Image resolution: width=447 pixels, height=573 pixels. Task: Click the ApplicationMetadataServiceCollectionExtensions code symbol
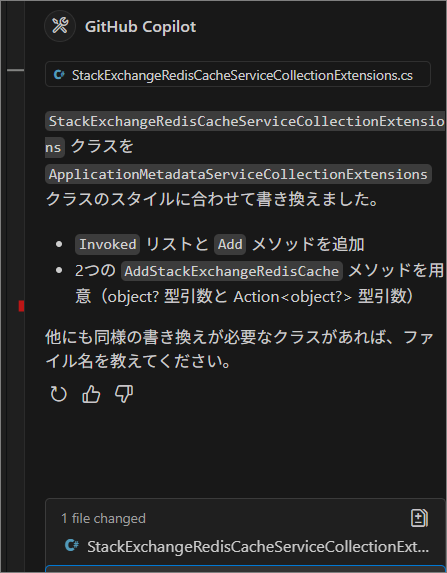tap(238, 174)
